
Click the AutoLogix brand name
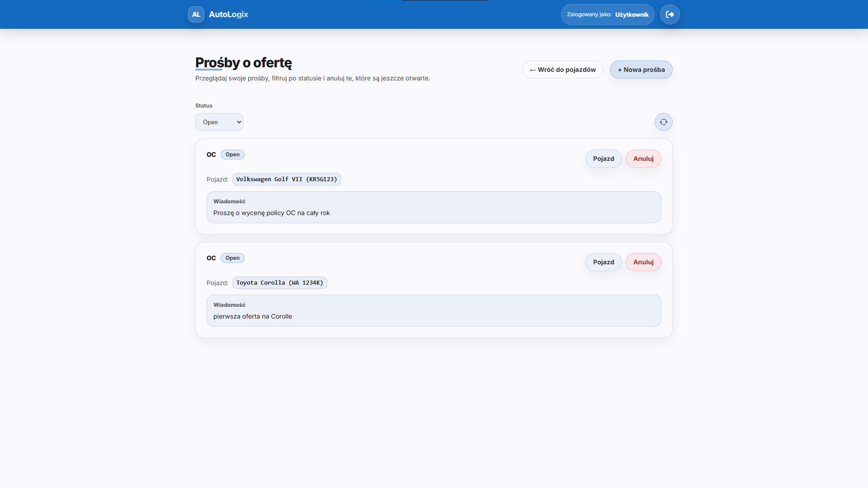[228, 14]
